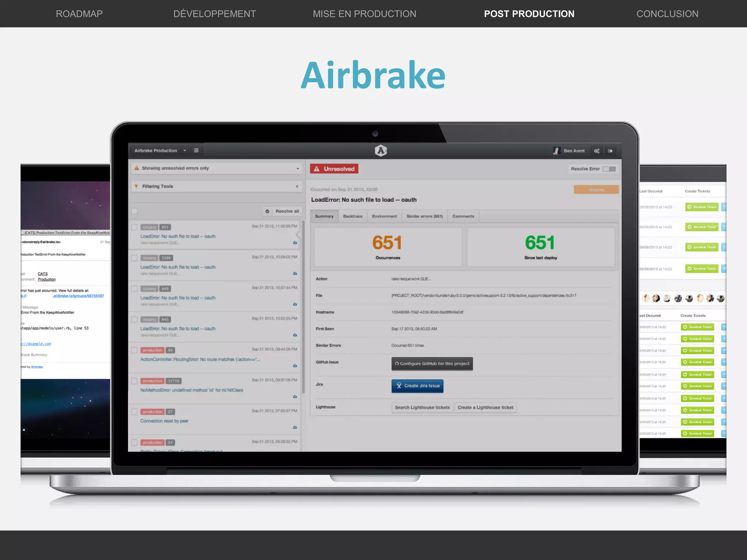Expand the Showing unresolved errors only dropdown
The image size is (747, 560).
pyautogui.click(x=217, y=168)
